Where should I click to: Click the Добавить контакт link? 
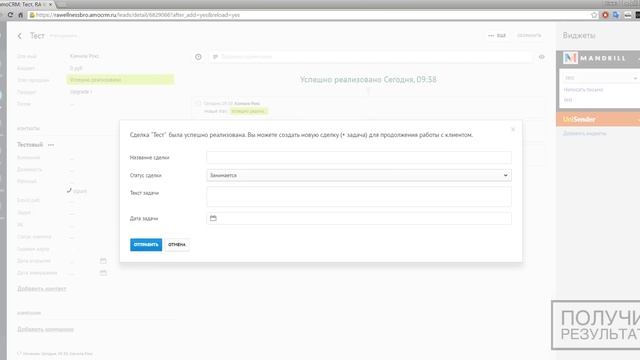tap(42, 289)
